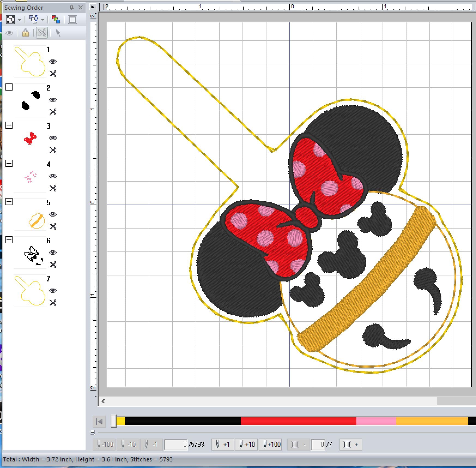476x468 pixels.
Task: Click the zoom-to-fit icon in Sewing Order
Action: (x=10, y=20)
